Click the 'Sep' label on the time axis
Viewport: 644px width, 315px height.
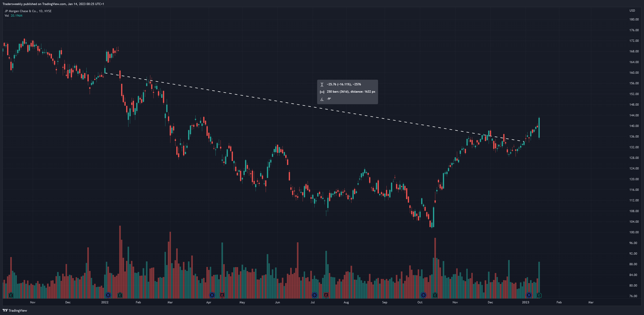[385, 302]
